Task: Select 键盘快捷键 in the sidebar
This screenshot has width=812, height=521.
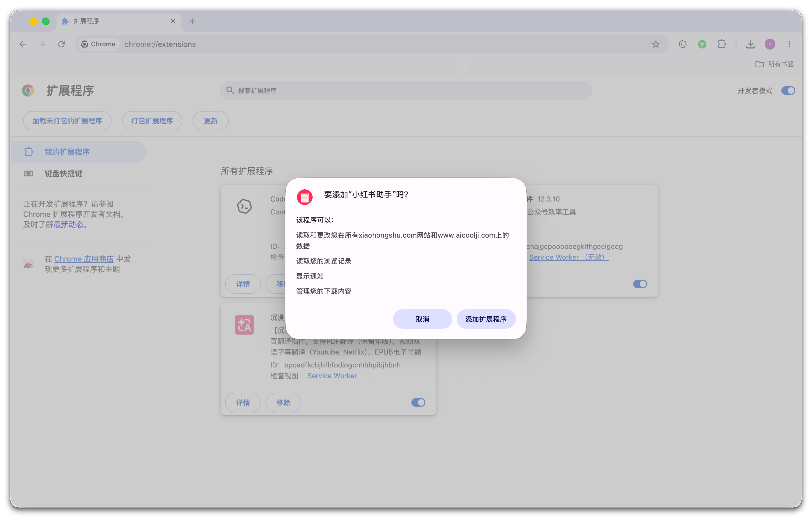Action: [79, 173]
